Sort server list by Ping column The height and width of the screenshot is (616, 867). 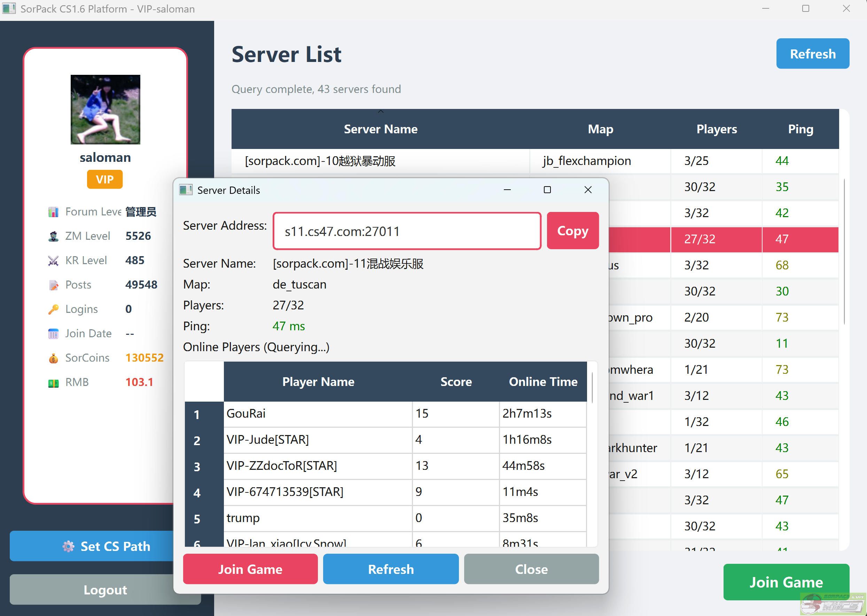pos(800,129)
